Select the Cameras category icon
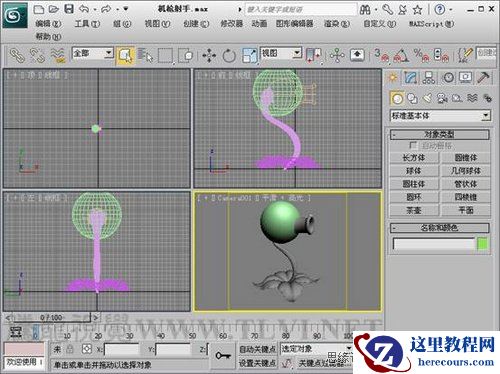This screenshot has width=500, height=374. pos(442,98)
